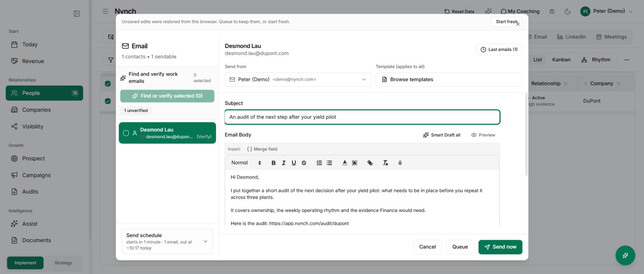Image resolution: width=644 pixels, height=274 pixels.
Task: Switch to Kanban view
Action: [561, 60]
